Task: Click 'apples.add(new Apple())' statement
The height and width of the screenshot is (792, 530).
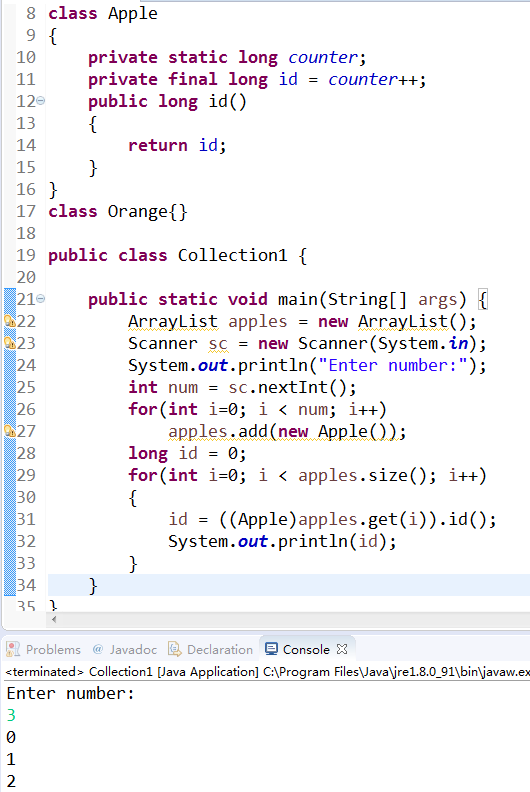Action: click(x=287, y=432)
